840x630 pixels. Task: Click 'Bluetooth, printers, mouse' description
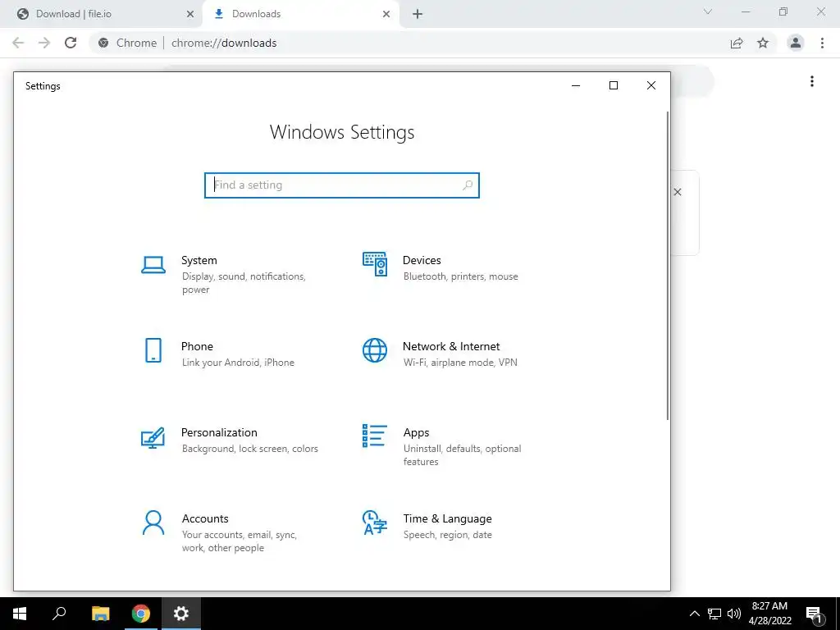point(461,276)
